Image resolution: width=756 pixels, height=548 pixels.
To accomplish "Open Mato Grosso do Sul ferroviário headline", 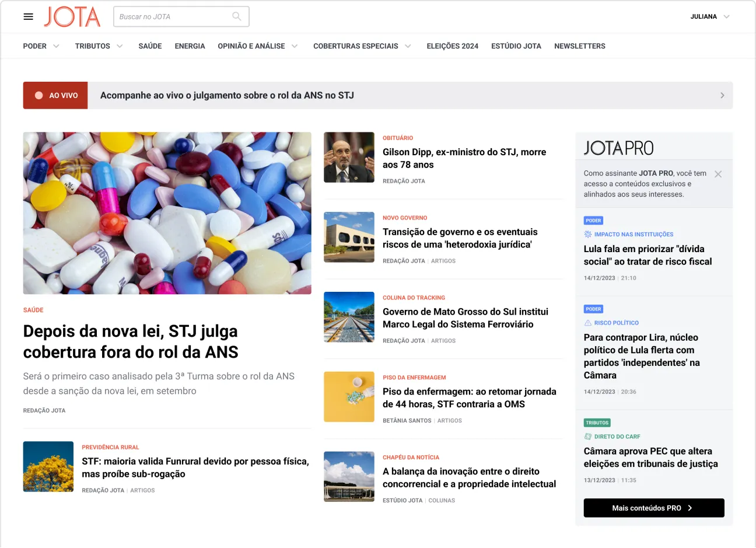I will [x=466, y=318].
